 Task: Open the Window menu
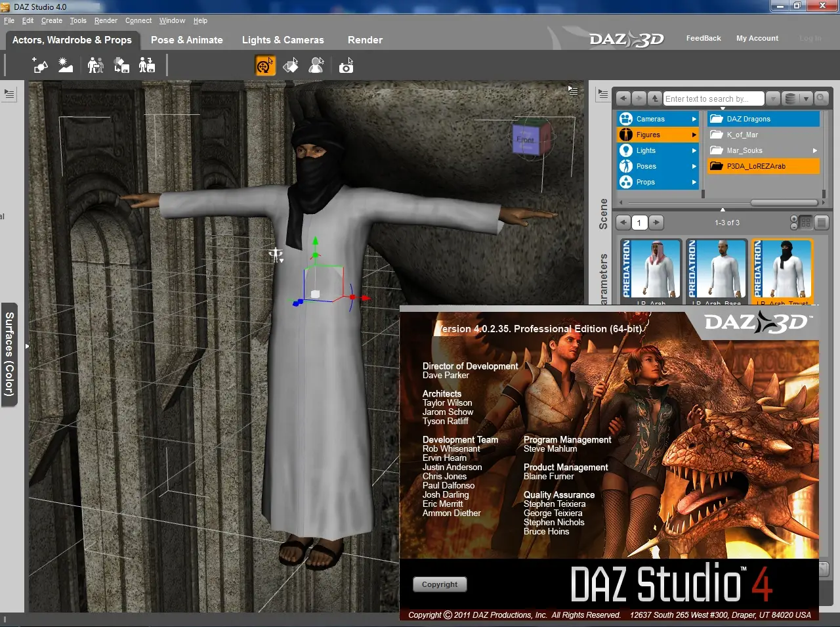(172, 20)
